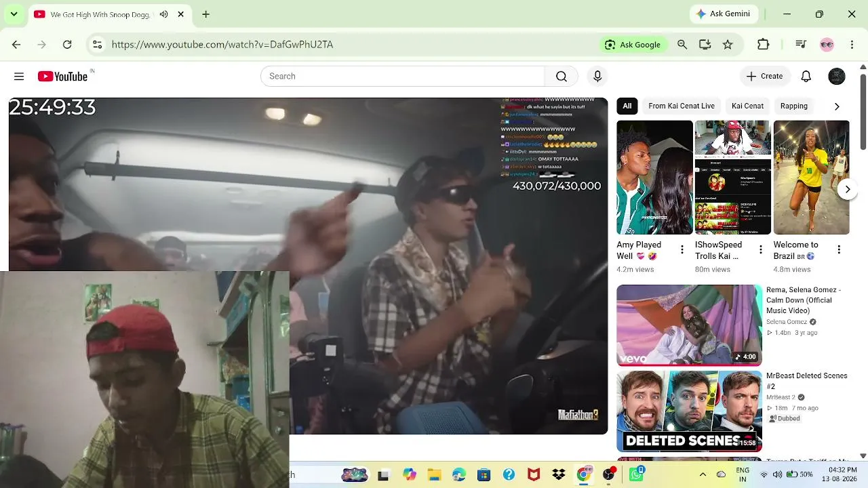
Task: Open the Welcome to Brazil short
Action: tap(812, 178)
